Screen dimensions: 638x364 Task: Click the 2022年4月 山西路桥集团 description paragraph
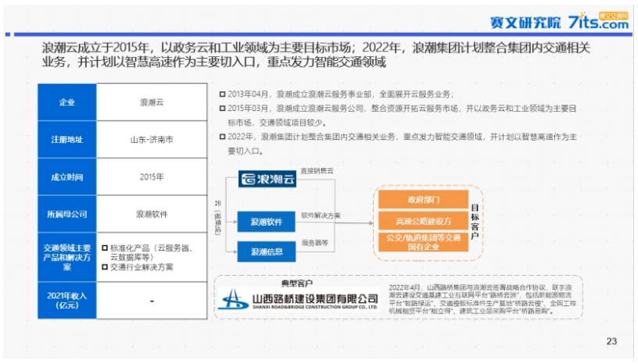[482, 299]
